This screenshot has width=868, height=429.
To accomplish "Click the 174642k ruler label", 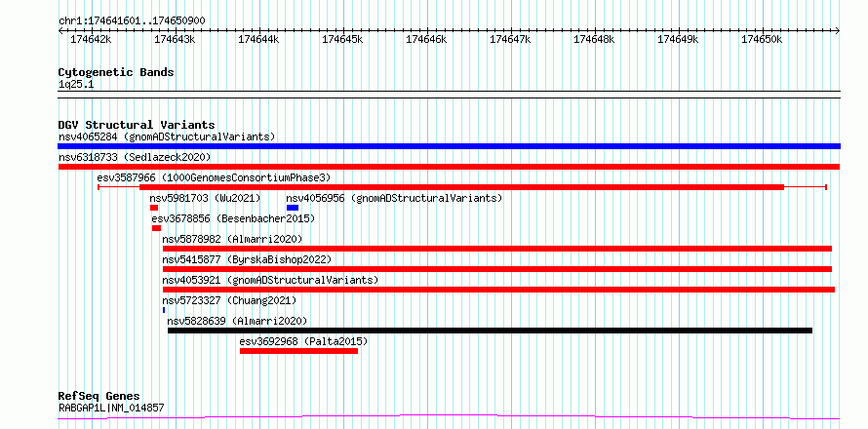I will click(91, 39).
